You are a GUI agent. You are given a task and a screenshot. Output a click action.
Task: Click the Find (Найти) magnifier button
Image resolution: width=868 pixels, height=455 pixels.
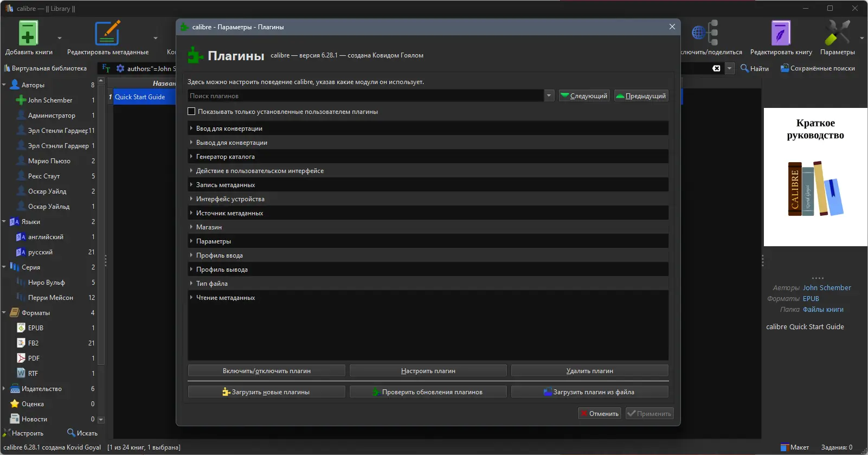click(x=755, y=68)
